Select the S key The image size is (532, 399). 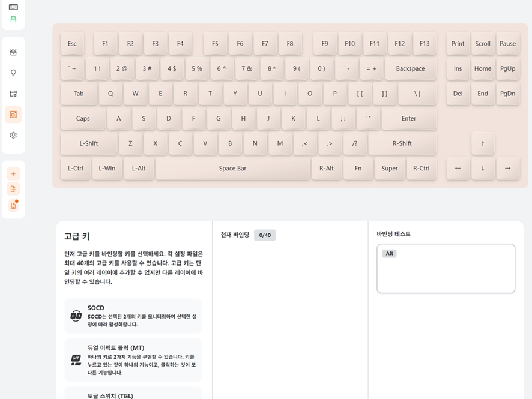click(x=144, y=118)
